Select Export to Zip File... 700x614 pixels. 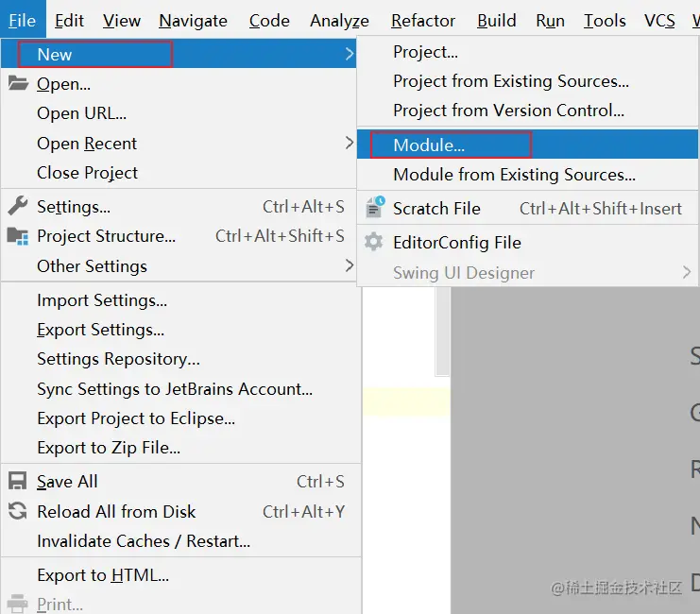[x=109, y=448]
